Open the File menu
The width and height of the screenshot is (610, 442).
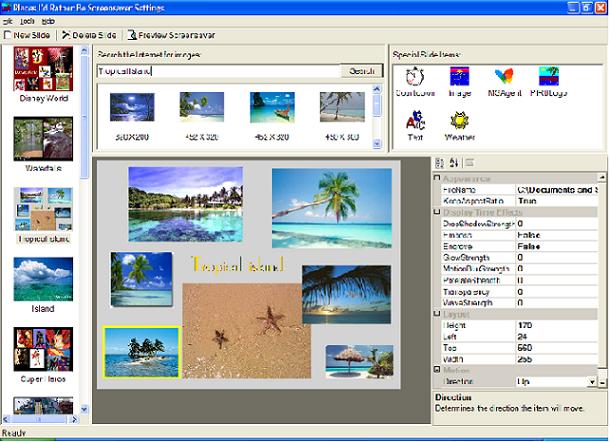coord(7,21)
